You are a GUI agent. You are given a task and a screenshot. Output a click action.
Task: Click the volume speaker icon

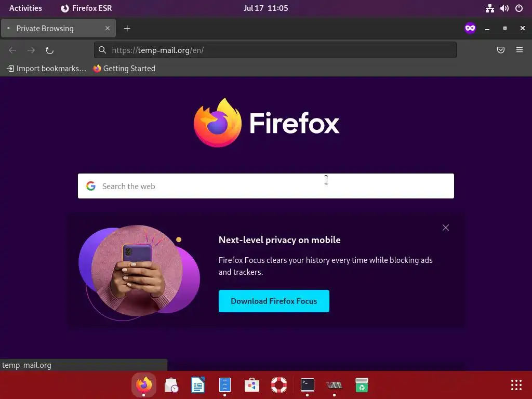(x=504, y=8)
